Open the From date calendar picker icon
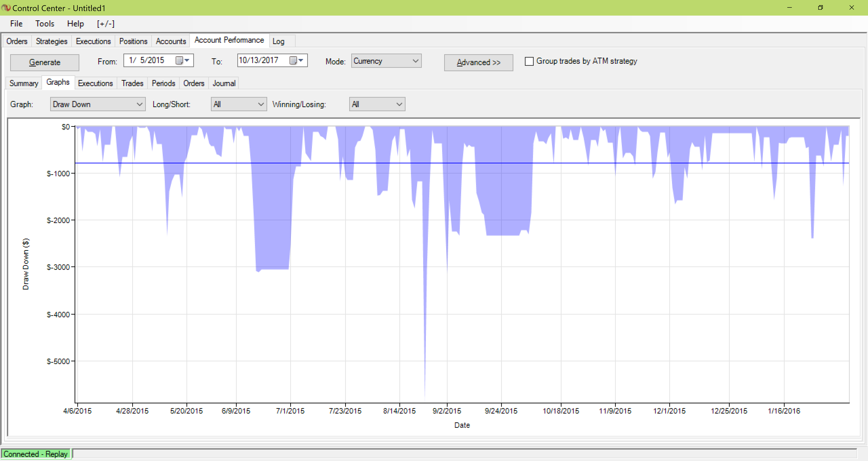868x461 pixels. click(182, 60)
